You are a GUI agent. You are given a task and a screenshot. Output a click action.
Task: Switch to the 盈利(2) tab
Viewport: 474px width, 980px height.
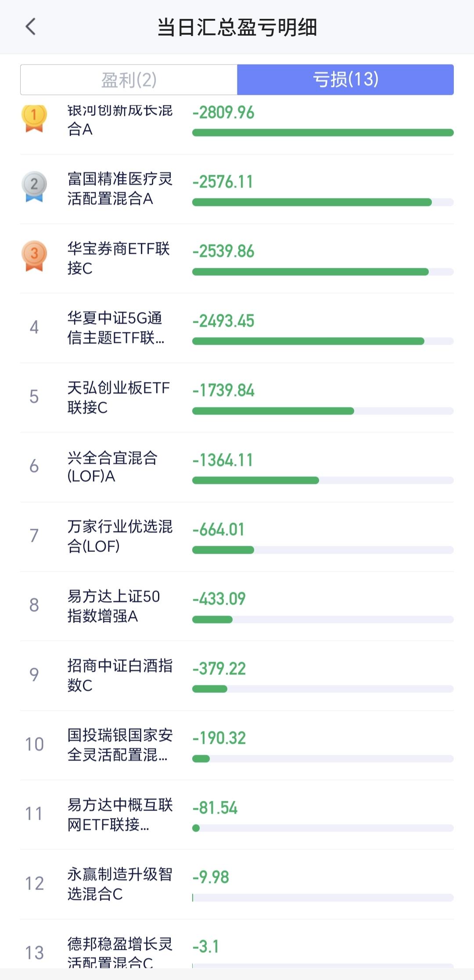[x=129, y=80]
